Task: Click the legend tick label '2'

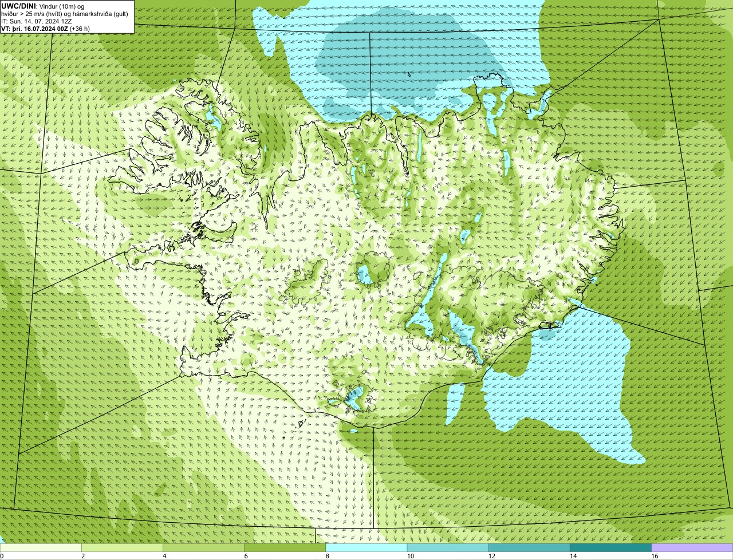Action: click(x=84, y=556)
